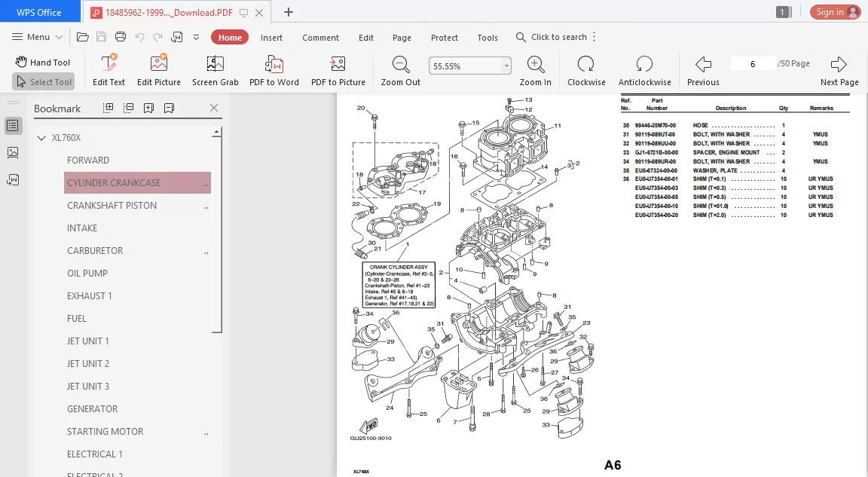Select the CYLINDER CRANKCASE bookmark
Viewport: 868px width, 477px height.
click(137, 182)
